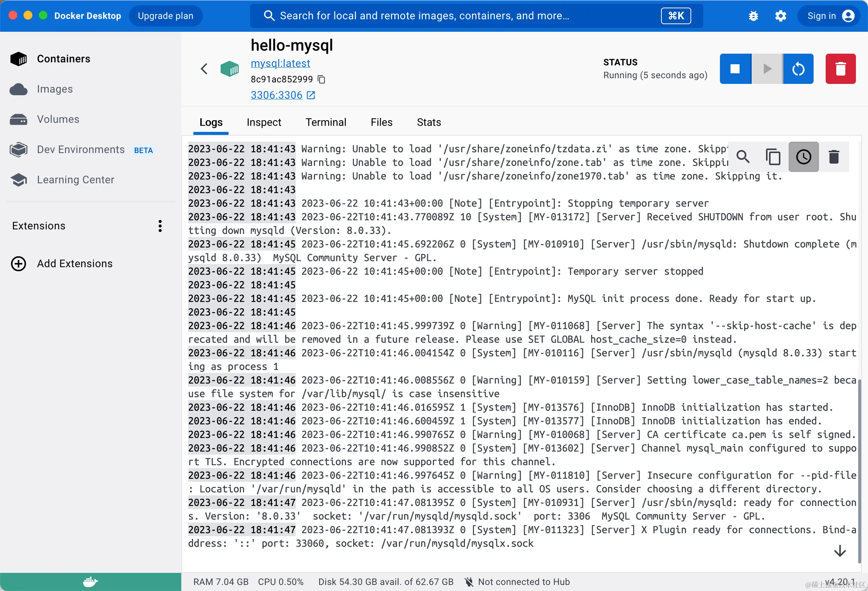
Task: Open the mysql:latest image link
Action: (x=280, y=63)
